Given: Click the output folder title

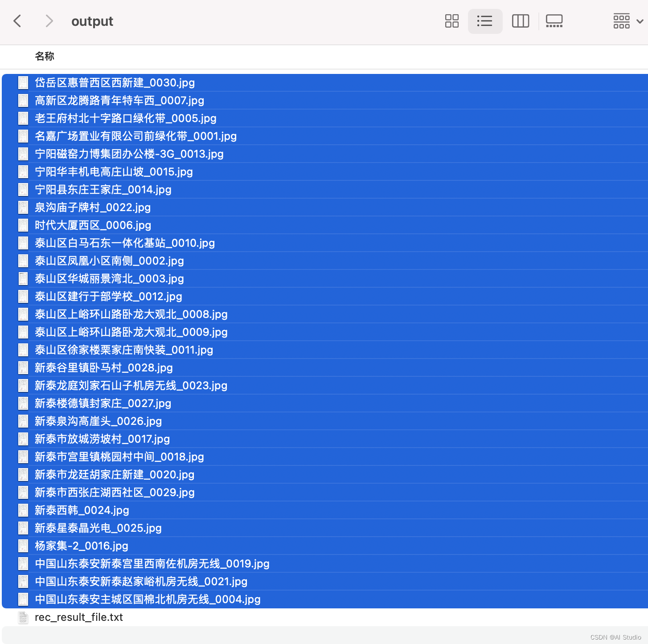Looking at the screenshot, I should tap(92, 21).
